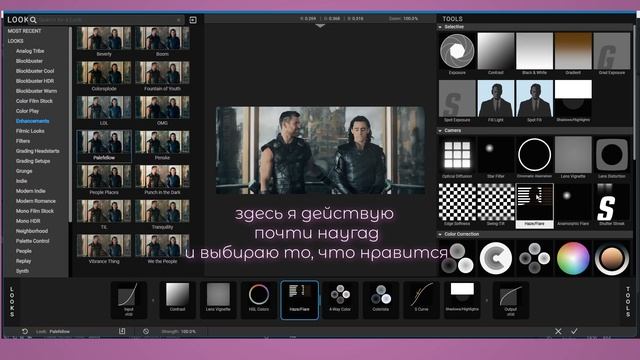This screenshot has width=640, height=360.
Task: Choose the Edge Softness tool
Action: point(457,205)
